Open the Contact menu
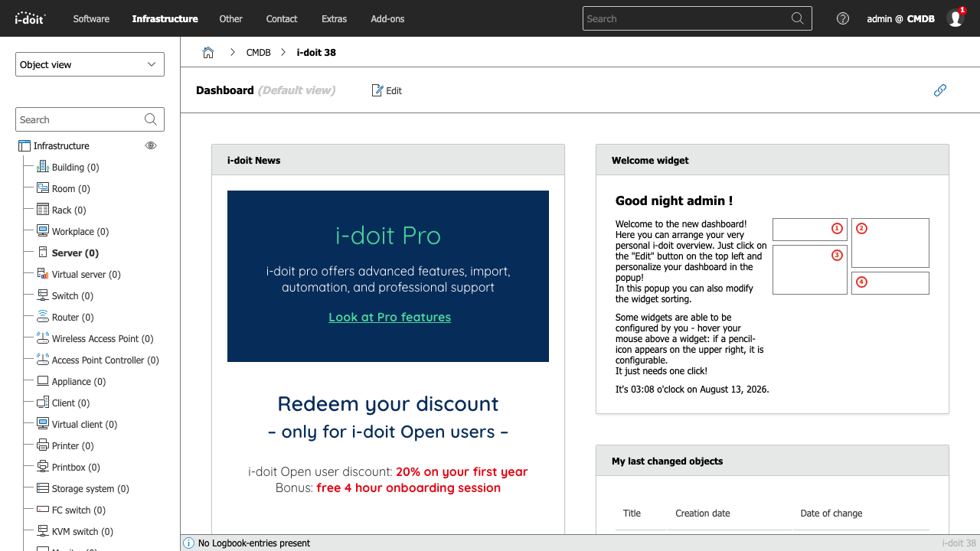The width and height of the screenshot is (980, 551). (282, 18)
